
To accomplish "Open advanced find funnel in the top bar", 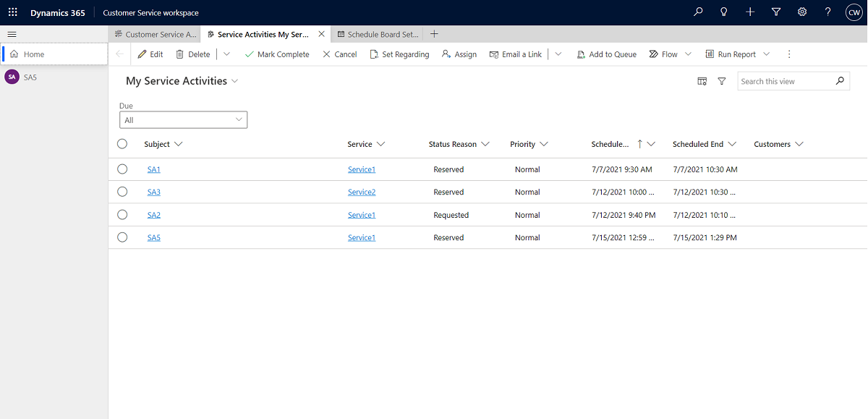I will pyautogui.click(x=776, y=12).
